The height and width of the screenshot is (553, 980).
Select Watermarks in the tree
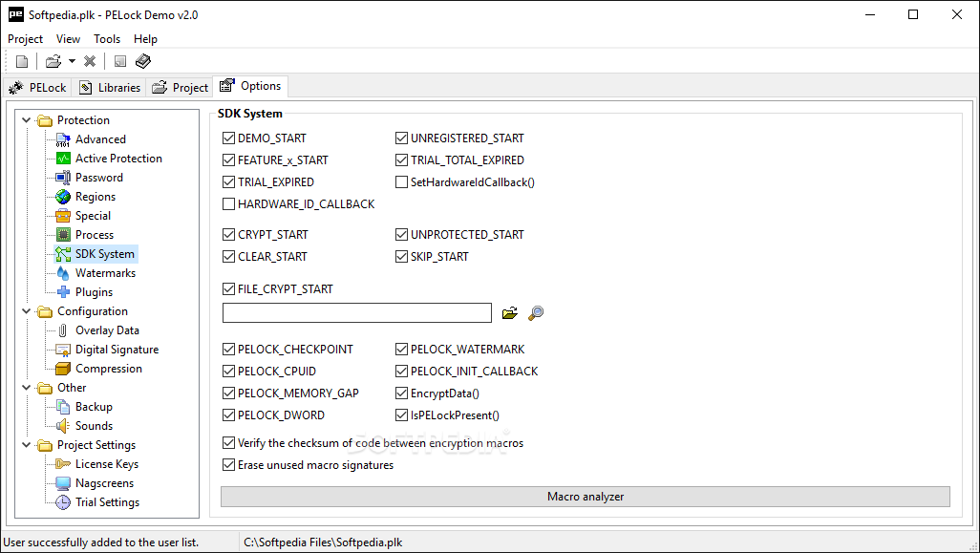[x=106, y=273]
